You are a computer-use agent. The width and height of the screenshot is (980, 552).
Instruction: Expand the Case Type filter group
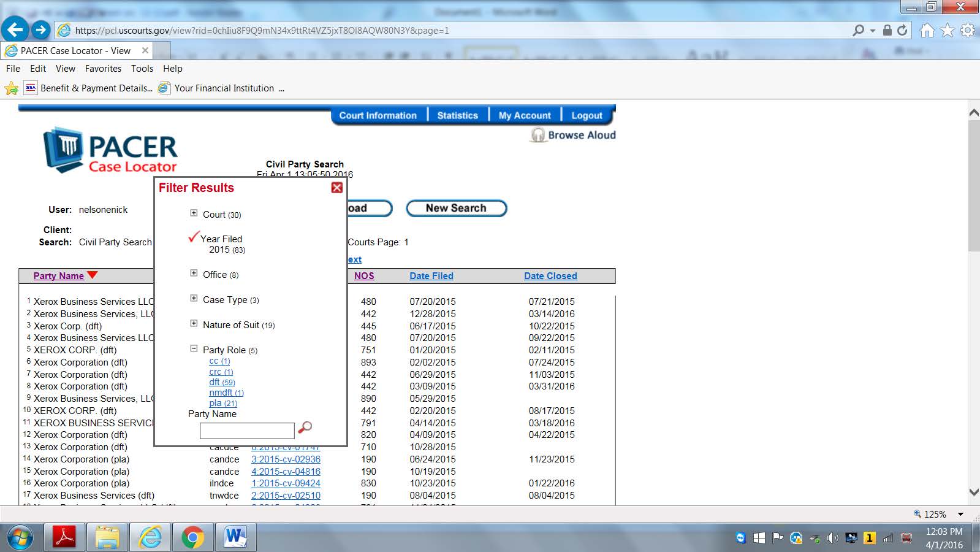[x=194, y=299]
